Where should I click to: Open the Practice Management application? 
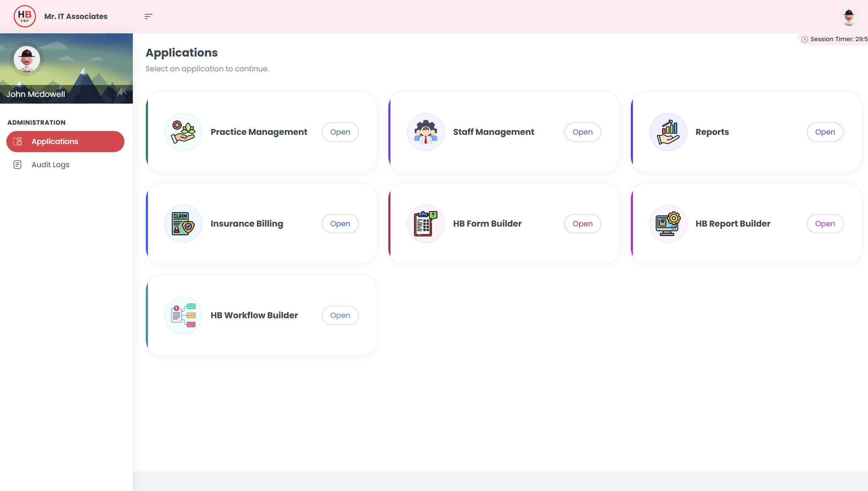pos(340,132)
